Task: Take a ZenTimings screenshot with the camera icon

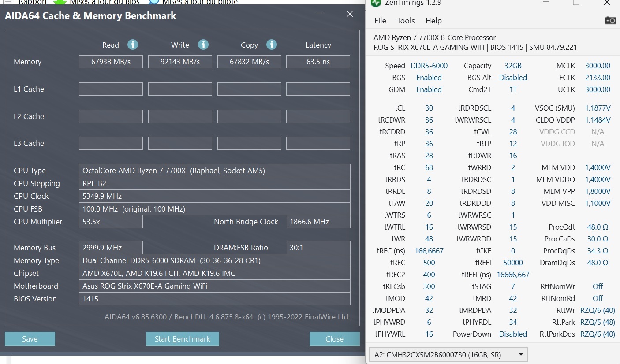Action: coord(610,20)
